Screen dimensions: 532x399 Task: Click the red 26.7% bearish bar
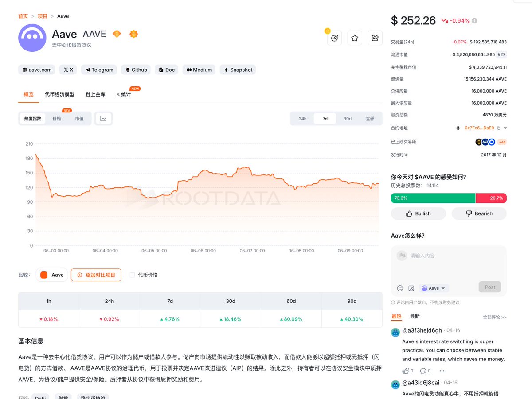coord(491,198)
